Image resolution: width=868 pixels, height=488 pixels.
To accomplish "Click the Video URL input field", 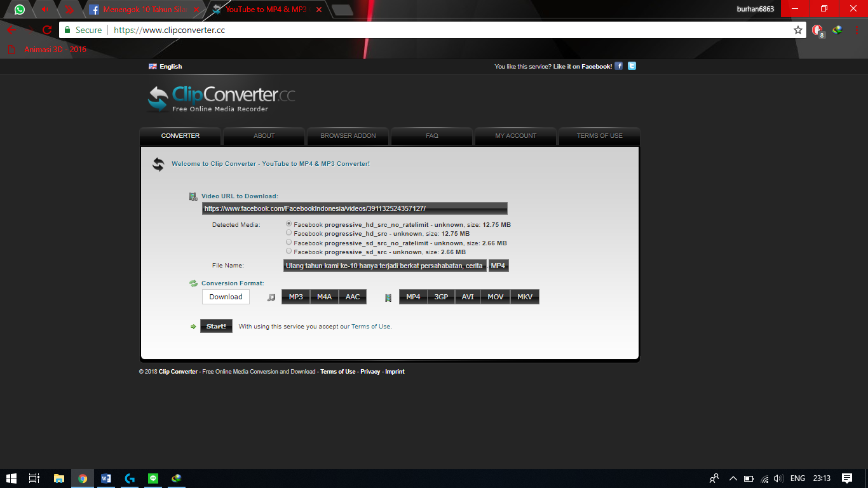I will [355, 208].
